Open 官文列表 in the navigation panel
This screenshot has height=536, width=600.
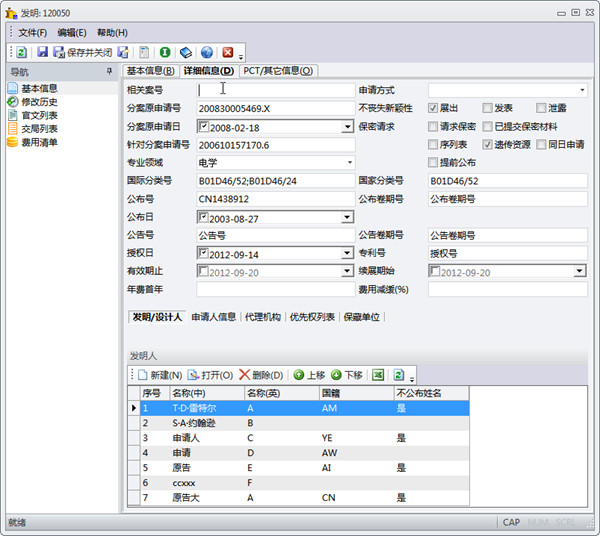coord(39,115)
